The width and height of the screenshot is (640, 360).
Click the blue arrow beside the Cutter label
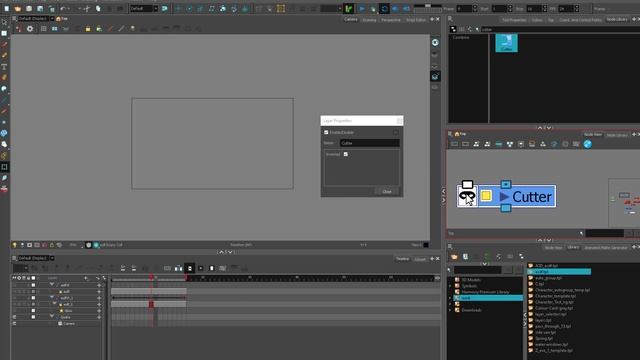[504, 197]
